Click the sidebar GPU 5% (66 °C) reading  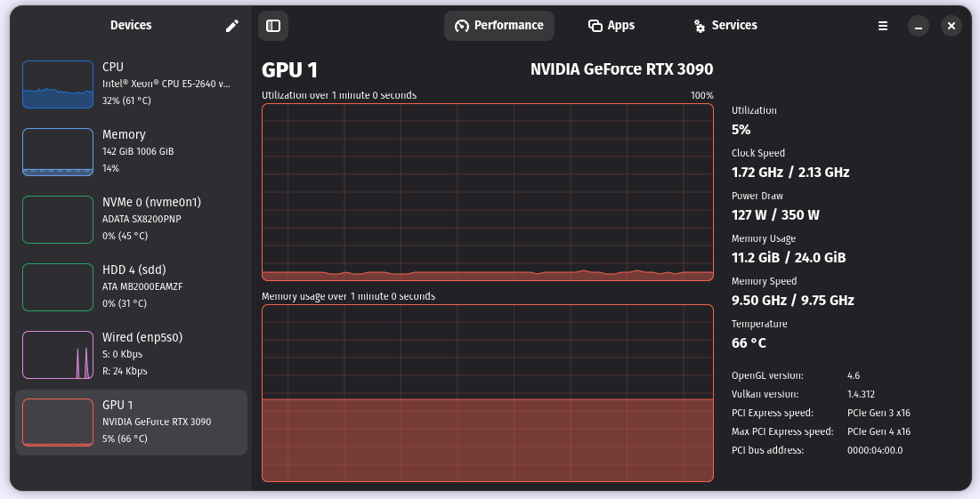coord(125,439)
